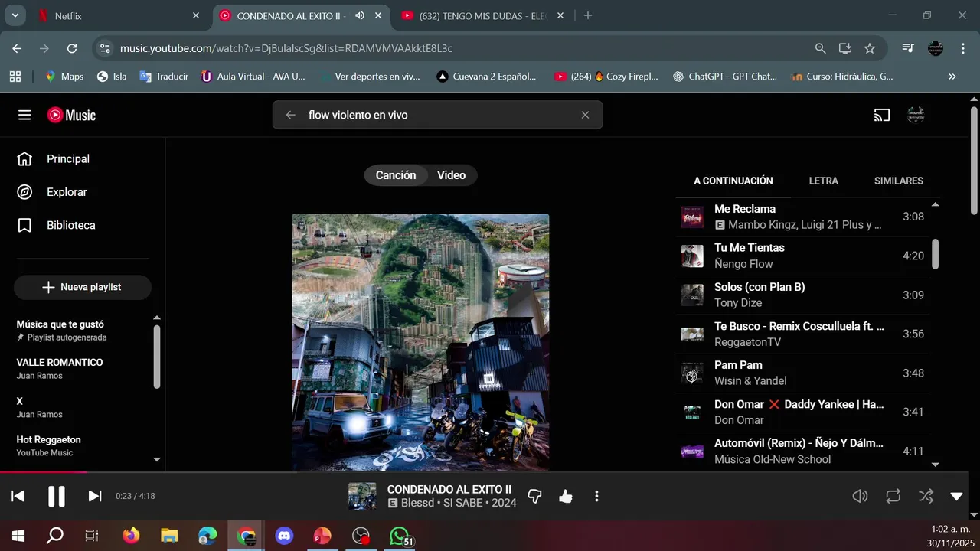Image resolution: width=980 pixels, height=551 pixels.
Task: Click sidebar playlist scroll-down arrow
Action: [x=157, y=460]
